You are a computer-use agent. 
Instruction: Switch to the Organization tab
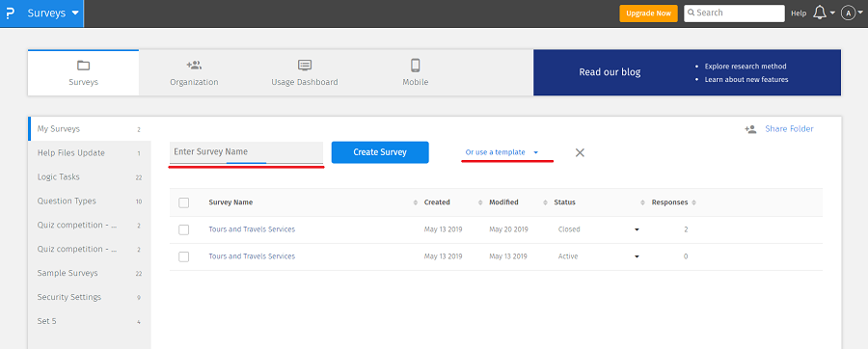click(194, 73)
